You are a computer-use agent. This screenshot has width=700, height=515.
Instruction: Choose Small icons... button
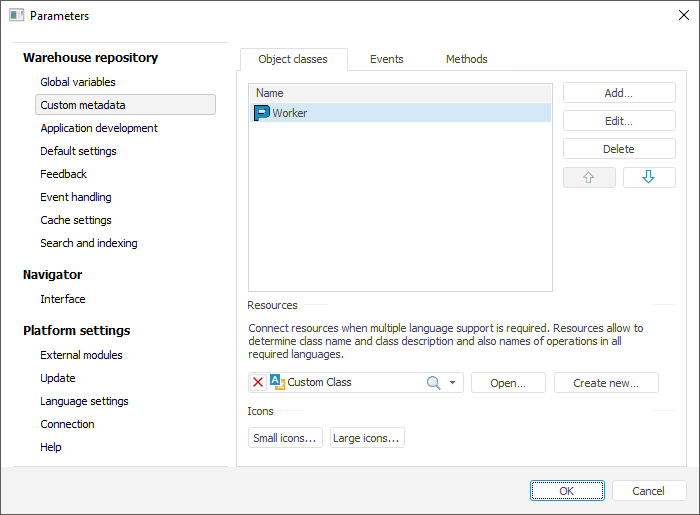[x=285, y=438]
